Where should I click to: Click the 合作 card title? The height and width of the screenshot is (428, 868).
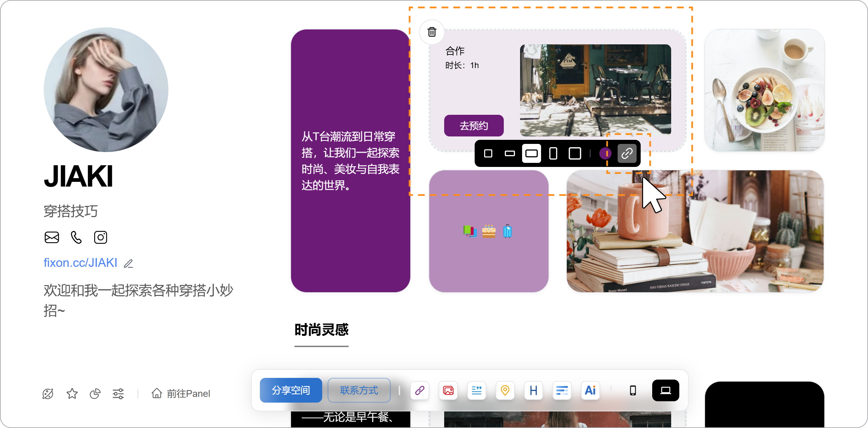click(455, 51)
